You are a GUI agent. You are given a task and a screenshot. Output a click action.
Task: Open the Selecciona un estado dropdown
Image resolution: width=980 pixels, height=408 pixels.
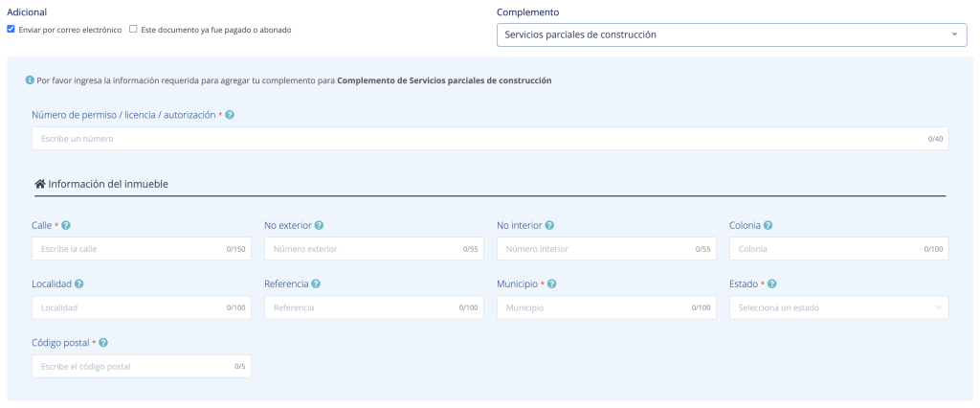[x=838, y=307]
